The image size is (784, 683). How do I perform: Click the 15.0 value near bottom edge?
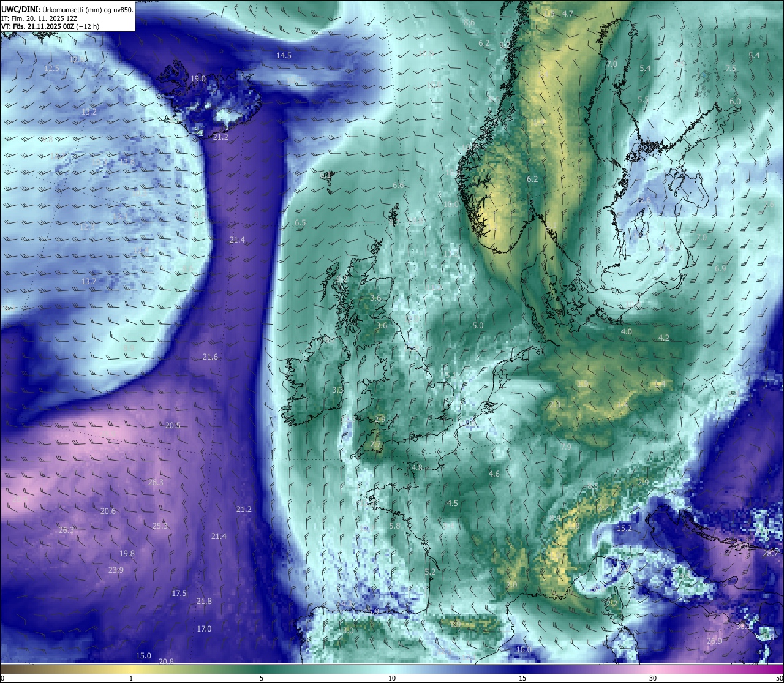(x=143, y=655)
